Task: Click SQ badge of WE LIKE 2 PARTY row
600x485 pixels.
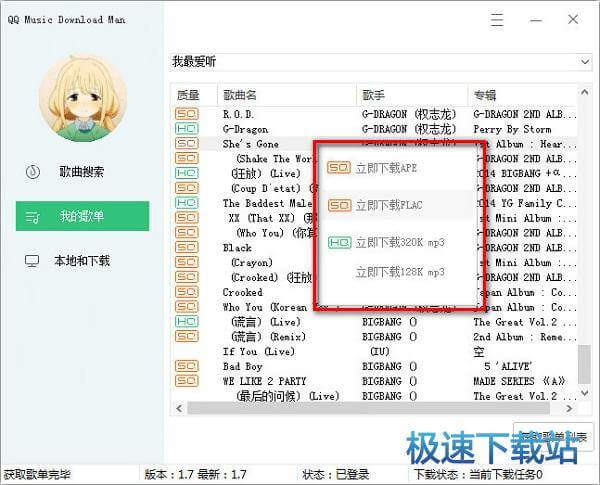Action: tap(187, 381)
